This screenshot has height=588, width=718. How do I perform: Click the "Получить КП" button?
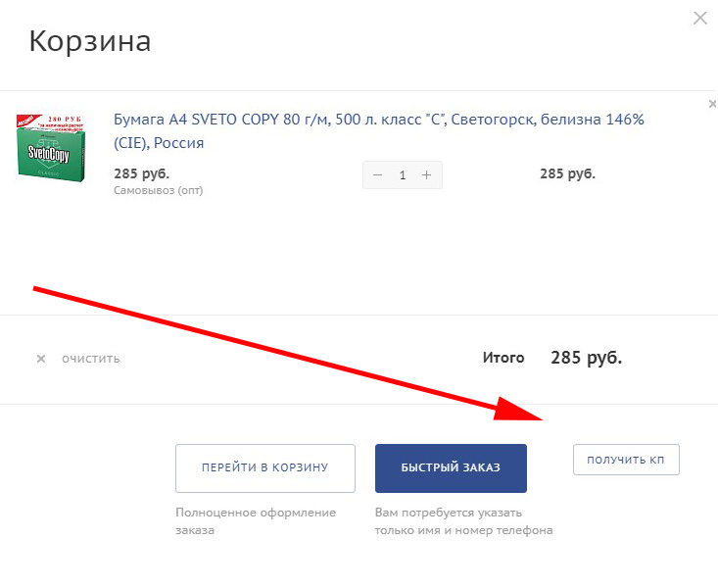pyautogui.click(x=626, y=460)
